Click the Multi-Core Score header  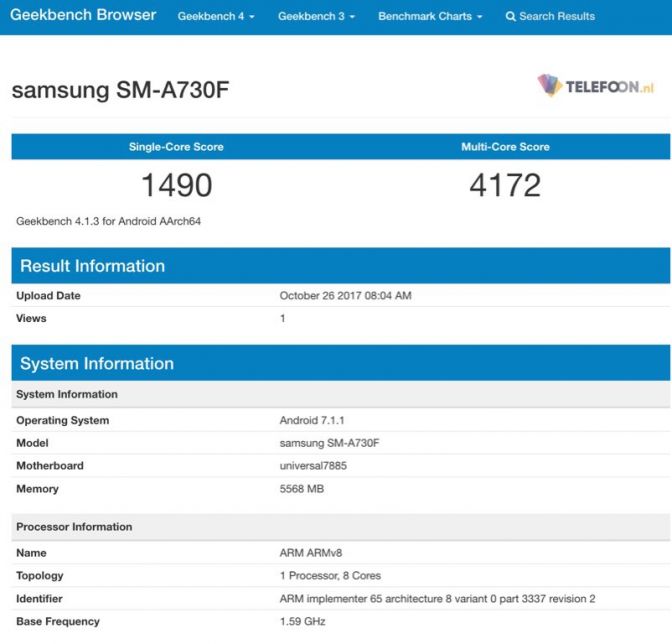click(505, 147)
